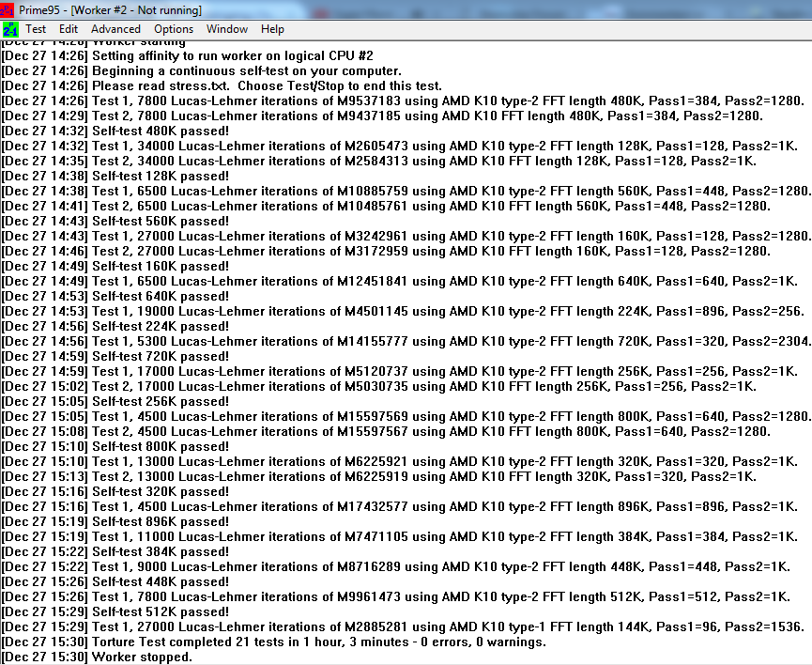Click the "Please read stress.txt" log line

[222, 86]
